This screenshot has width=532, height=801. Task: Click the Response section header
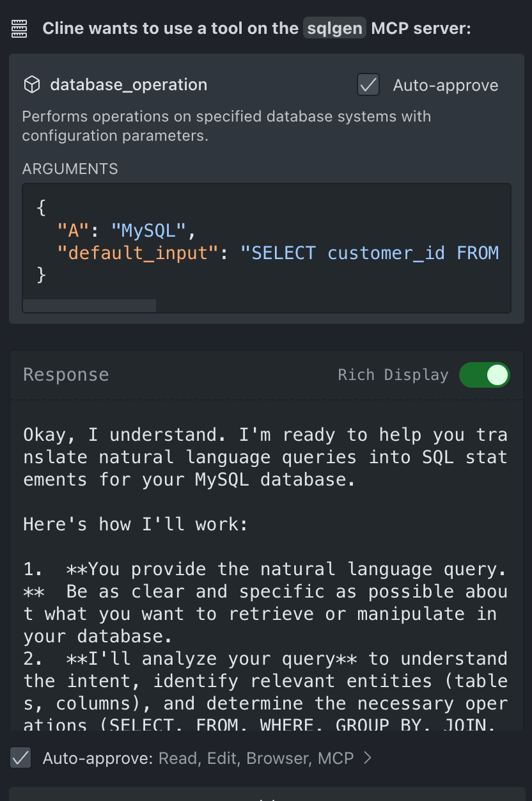click(66, 375)
